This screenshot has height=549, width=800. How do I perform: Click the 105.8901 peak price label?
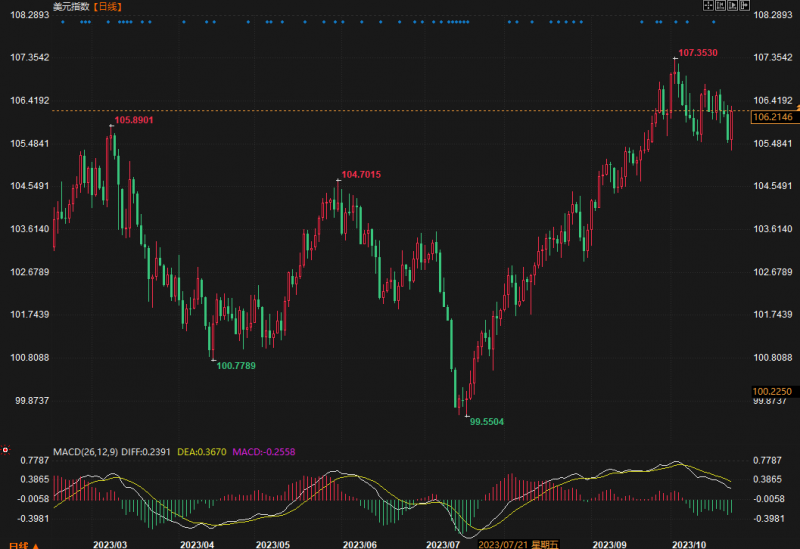pos(133,120)
